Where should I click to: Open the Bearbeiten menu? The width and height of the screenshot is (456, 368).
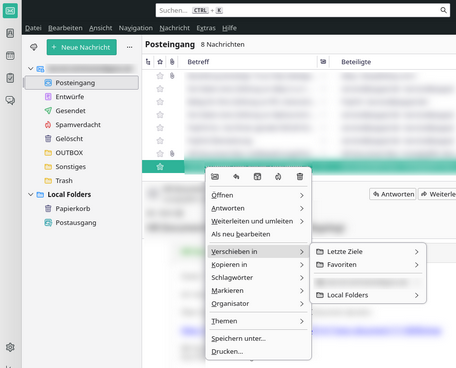(65, 28)
